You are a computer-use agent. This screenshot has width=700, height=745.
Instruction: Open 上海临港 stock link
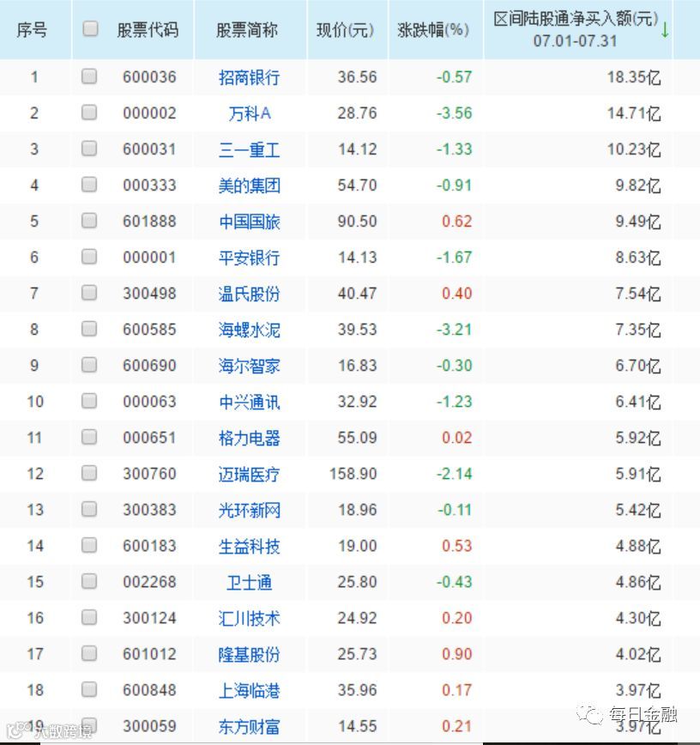[x=250, y=691]
